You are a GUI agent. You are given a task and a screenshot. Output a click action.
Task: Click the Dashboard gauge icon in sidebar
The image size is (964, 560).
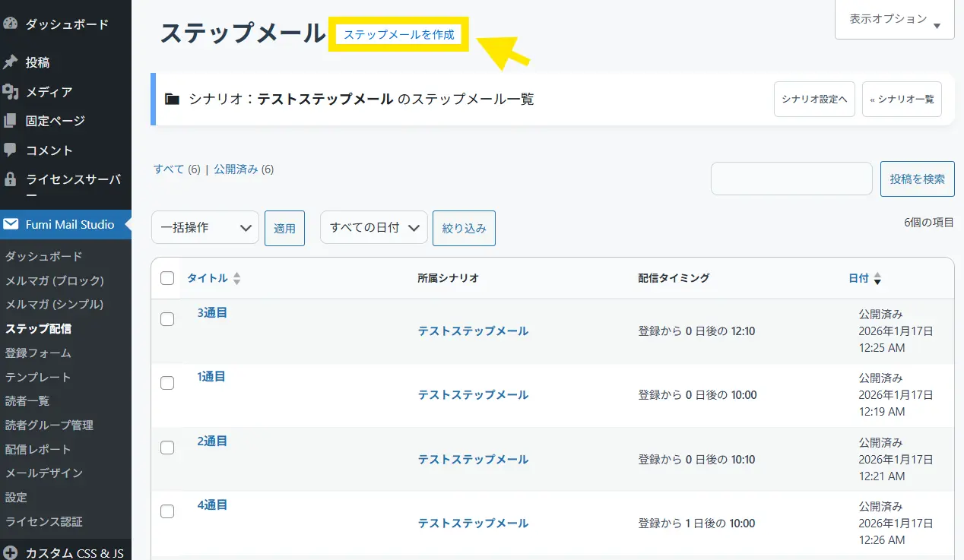point(11,24)
